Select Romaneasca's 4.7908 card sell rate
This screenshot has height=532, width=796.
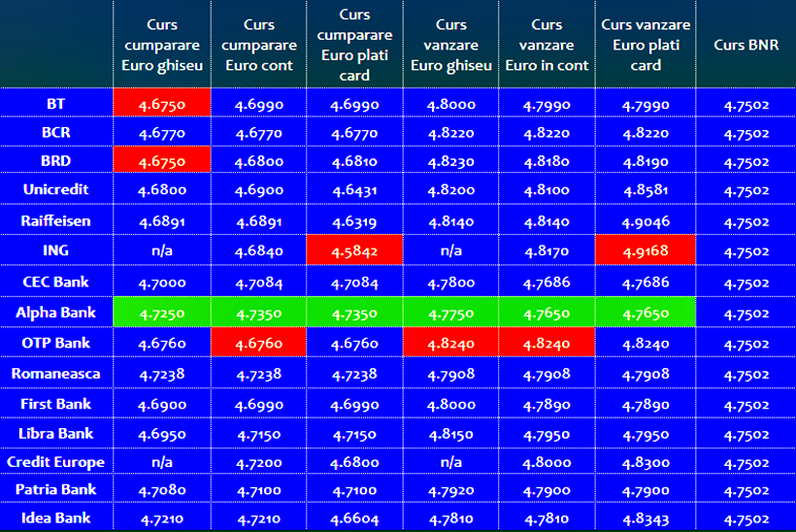(646, 375)
